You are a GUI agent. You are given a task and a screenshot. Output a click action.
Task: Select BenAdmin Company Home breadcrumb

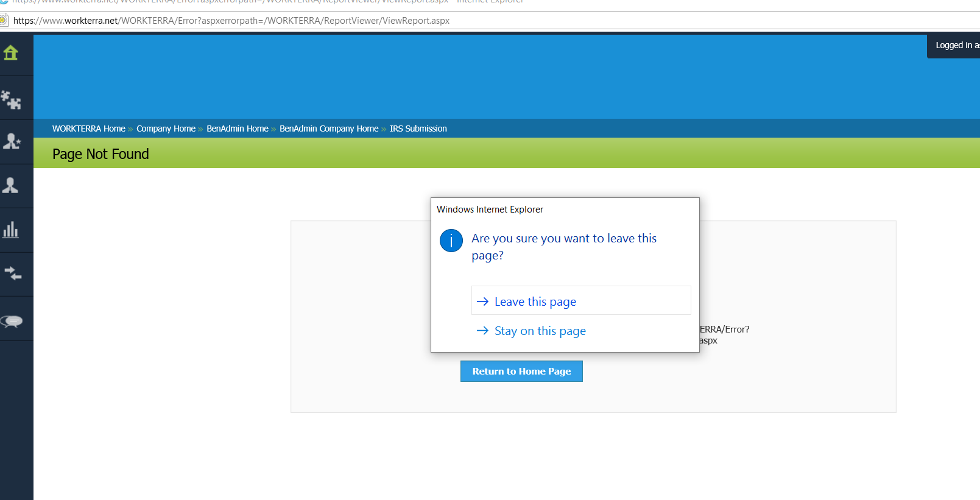click(x=329, y=129)
